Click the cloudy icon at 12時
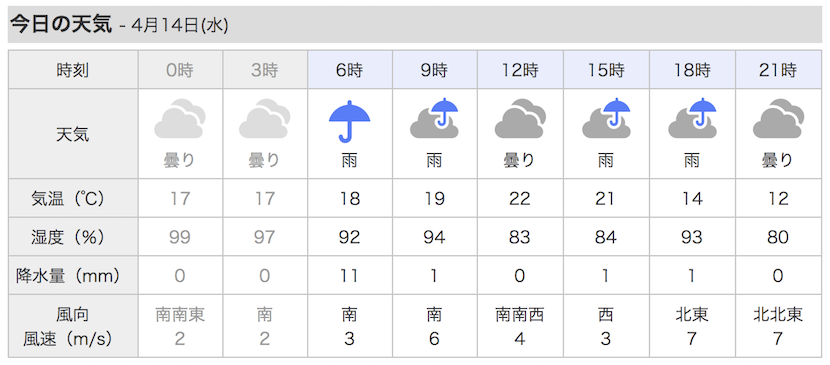The height and width of the screenshot is (365, 830). 520,118
